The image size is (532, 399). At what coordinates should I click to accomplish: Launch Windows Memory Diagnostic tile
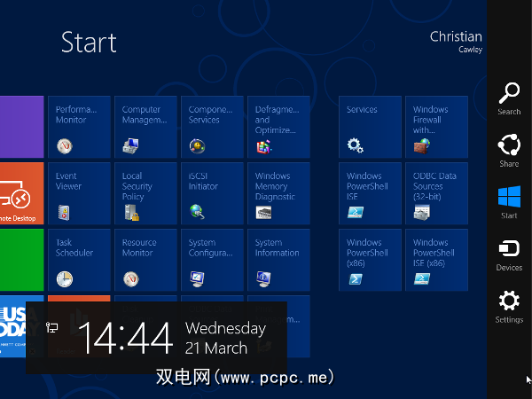pos(279,193)
